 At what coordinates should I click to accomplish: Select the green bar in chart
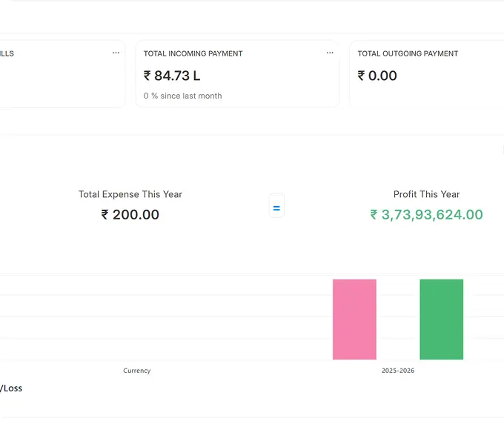441,319
